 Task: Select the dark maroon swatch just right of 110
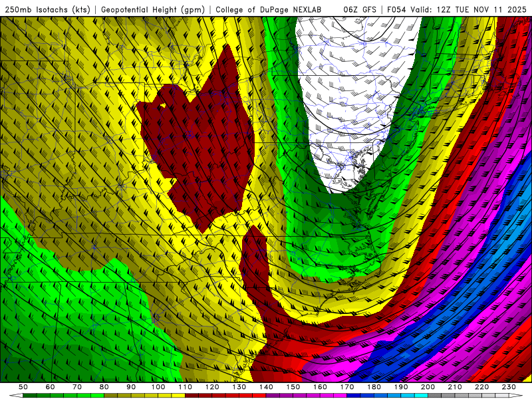coord(192,396)
